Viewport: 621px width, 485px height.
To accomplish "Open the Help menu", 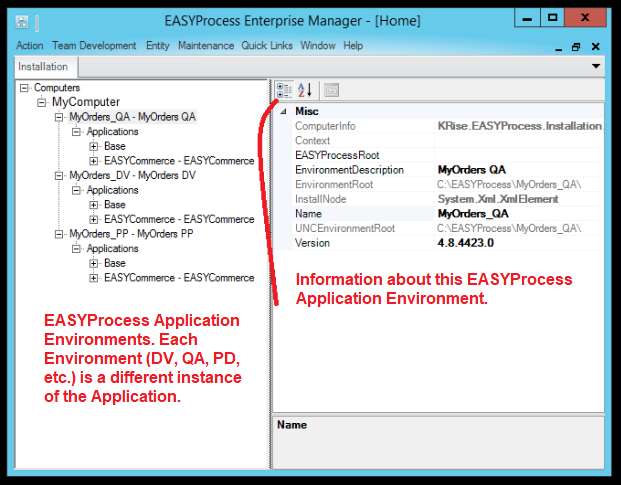I will click(353, 46).
